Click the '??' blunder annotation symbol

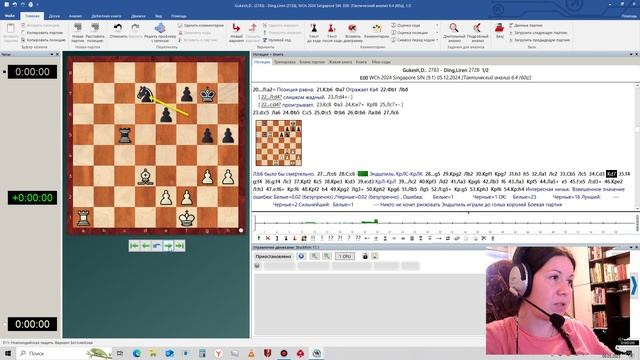358,238
